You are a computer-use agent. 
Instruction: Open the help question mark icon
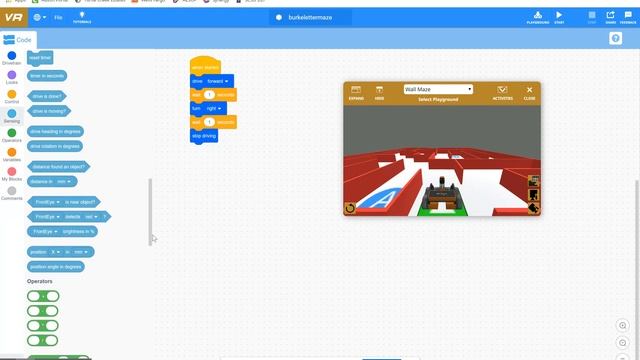[616, 38]
